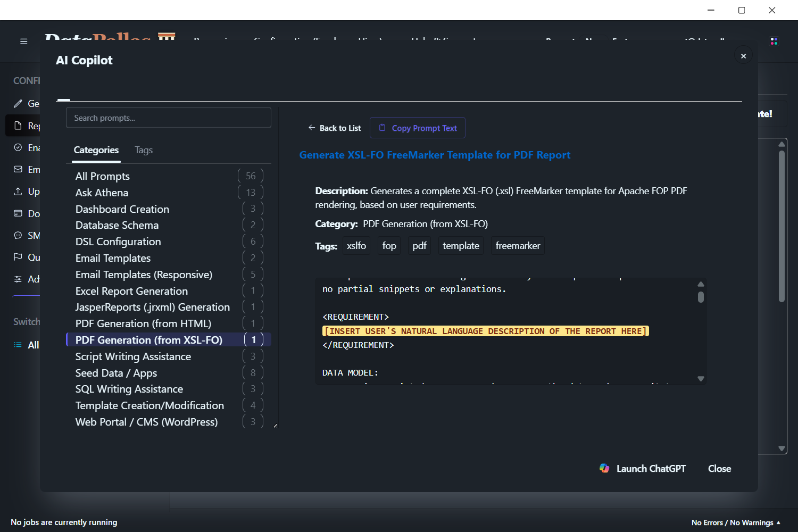This screenshot has height=532, width=798.
Task: Click No jobs are currently running status
Action: [x=64, y=522]
